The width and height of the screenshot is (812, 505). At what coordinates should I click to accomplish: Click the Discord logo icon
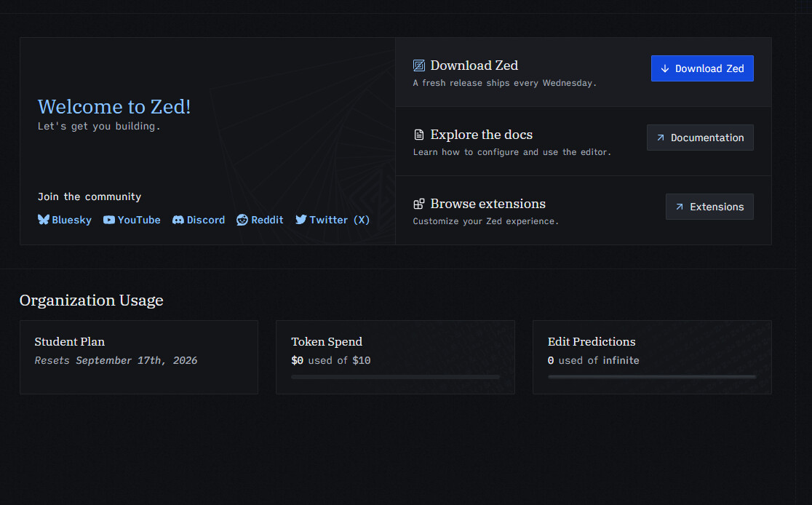(178, 220)
